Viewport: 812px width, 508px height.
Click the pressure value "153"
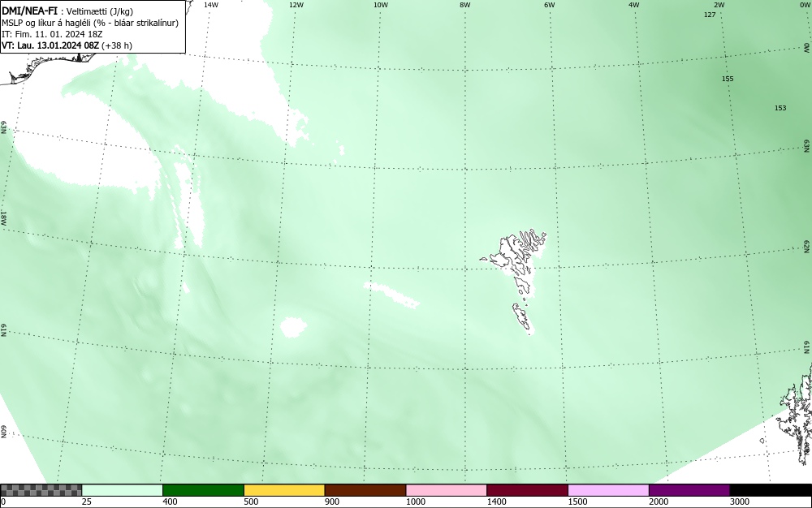point(780,108)
